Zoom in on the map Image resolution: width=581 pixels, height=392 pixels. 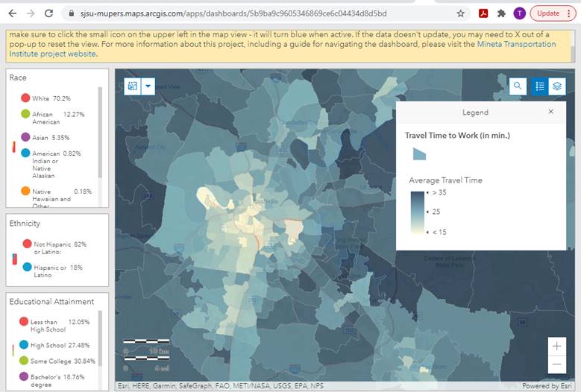pos(556,347)
